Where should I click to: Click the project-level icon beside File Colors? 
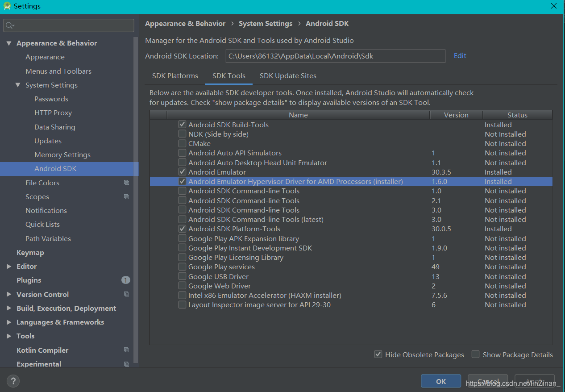coord(126,183)
